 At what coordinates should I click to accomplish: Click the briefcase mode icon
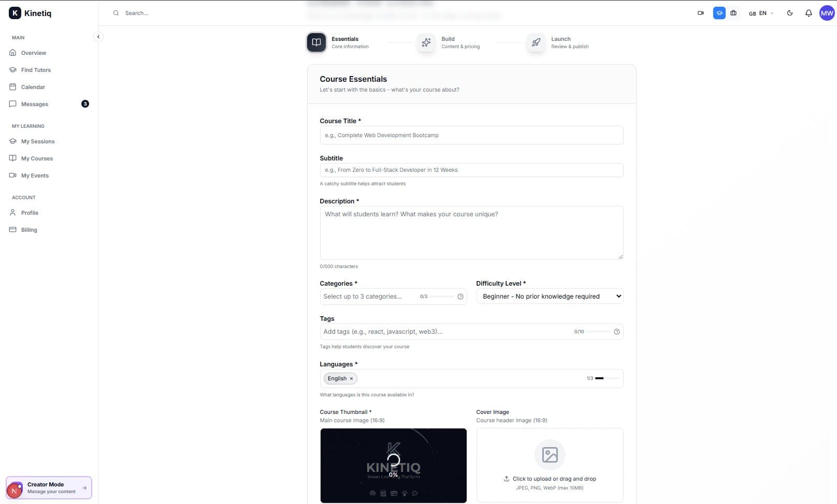click(x=733, y=13)
